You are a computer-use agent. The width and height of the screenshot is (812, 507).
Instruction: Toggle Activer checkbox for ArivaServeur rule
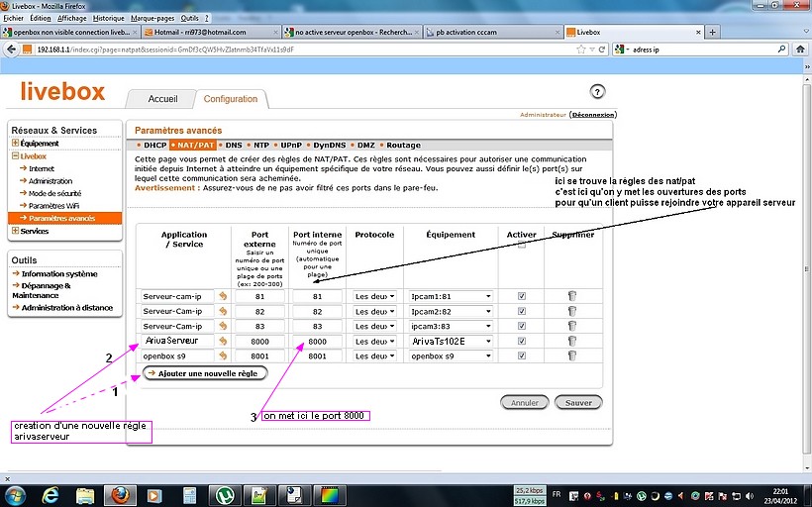click(522, 341)
